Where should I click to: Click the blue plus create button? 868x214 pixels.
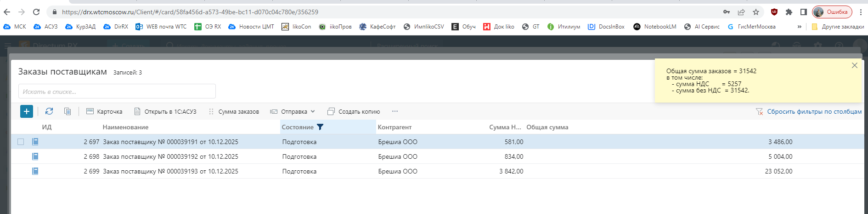[27, 111]
